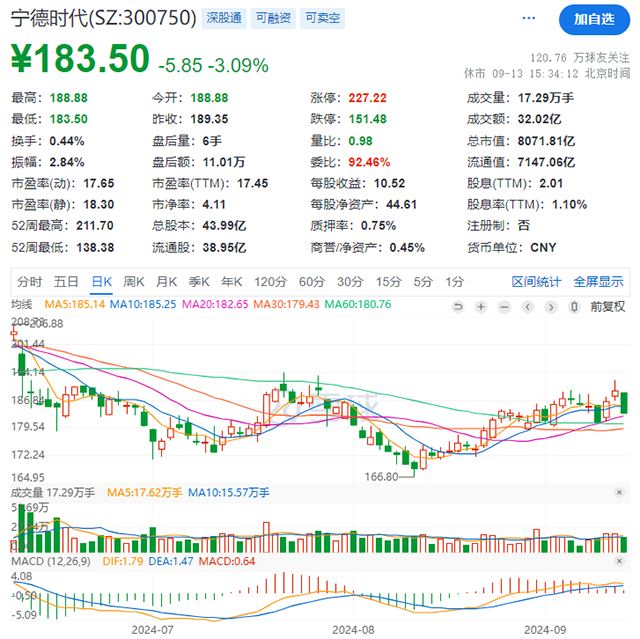Select the 月K monthly chart tab

[166, 282]
